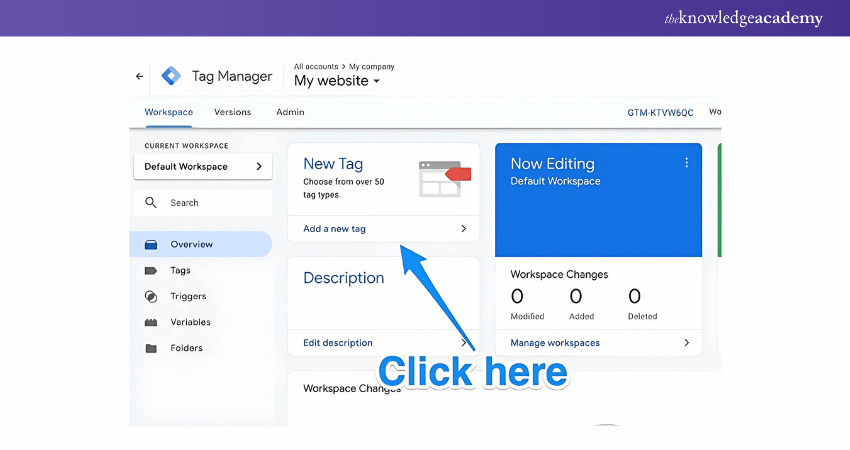Click the Variables icon in sidebar
Image resolution: width=850 pixels, height=450 pixels.
151,322
